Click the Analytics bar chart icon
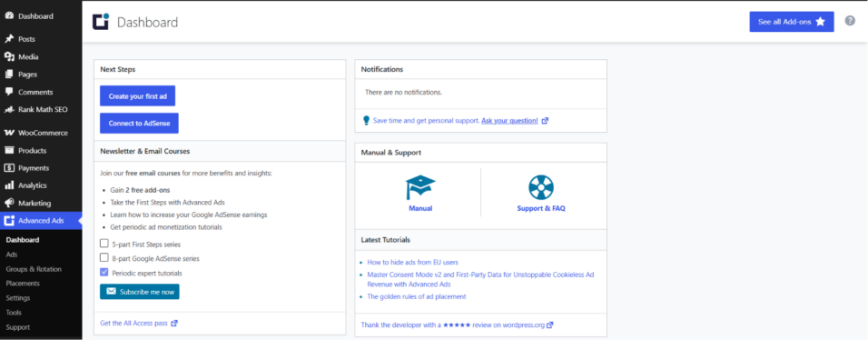This screenshot has width=868, height=340. click(x=9, y=185)
